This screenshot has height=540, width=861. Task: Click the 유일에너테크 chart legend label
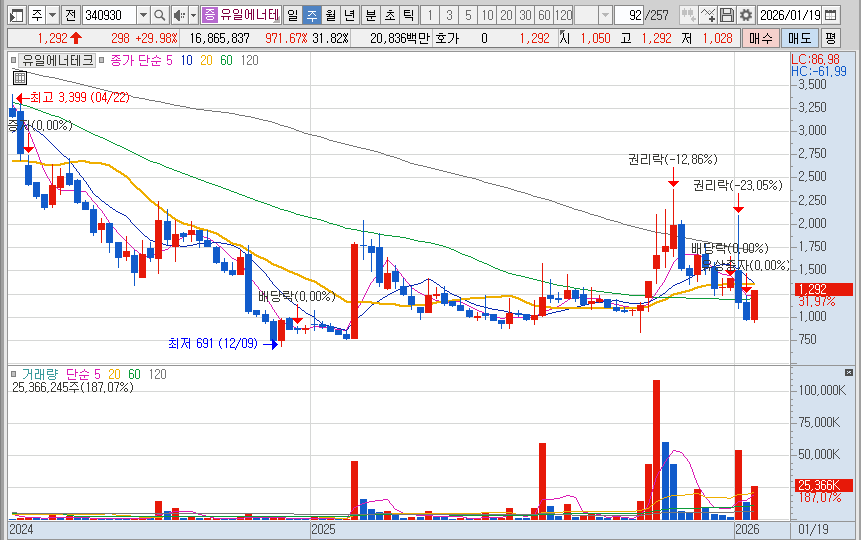pyautogui.click(x=57, y=60)
